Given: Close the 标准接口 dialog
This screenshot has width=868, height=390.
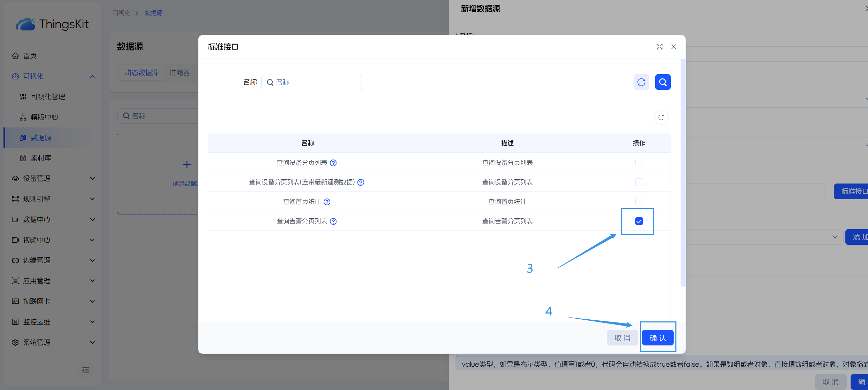Looking at the screenshot, I should 674,47.
